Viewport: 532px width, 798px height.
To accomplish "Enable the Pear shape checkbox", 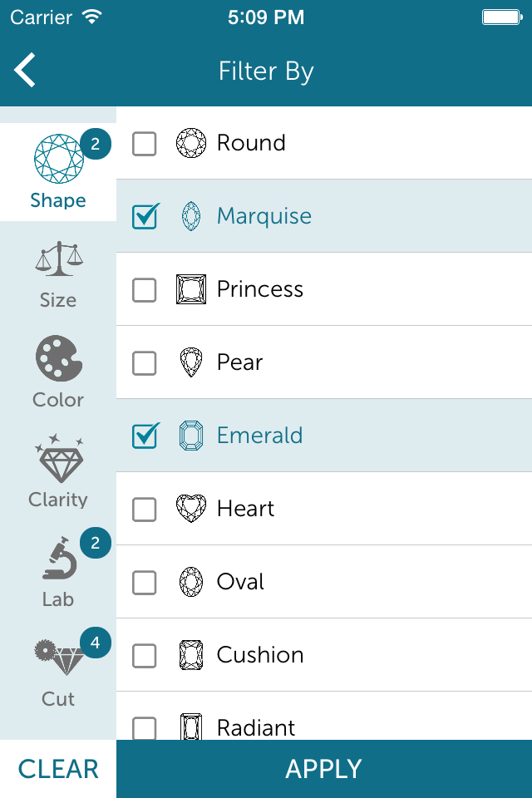I will point(145,362).
